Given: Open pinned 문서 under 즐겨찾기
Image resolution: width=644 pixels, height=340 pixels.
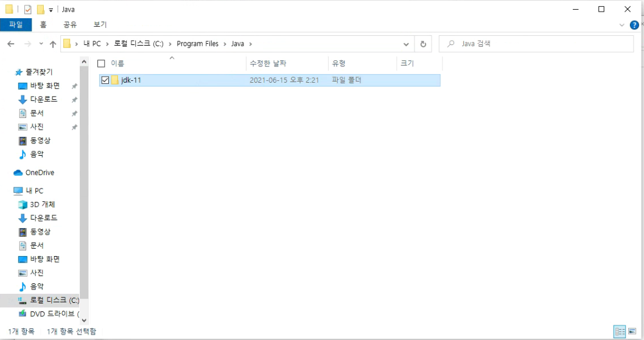Looking at the screenshot, I should [x=37, y=113].
